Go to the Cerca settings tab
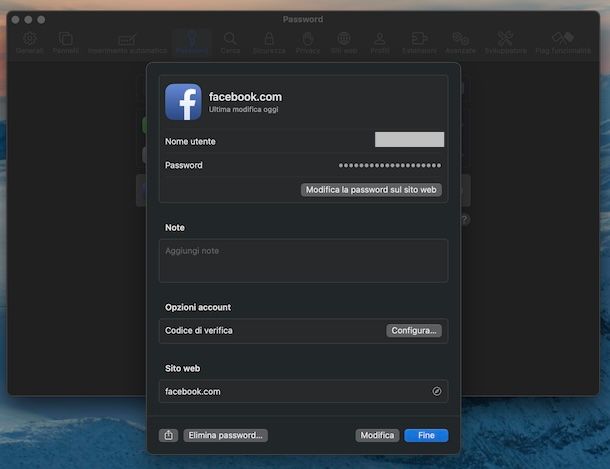Viewport: 610px width, 469px height. pyautogui.click(x=230, y=42)
